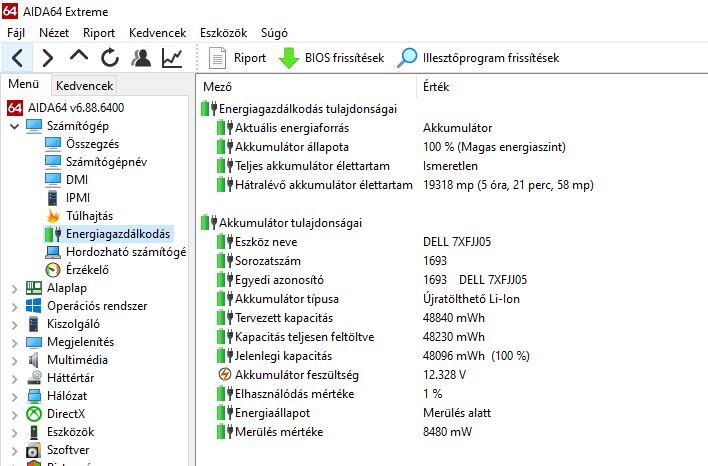Open BIOS frissítések from the toolbar
Image resolution: width=708 pixels, height=466 pixels.
coord(332,58)
